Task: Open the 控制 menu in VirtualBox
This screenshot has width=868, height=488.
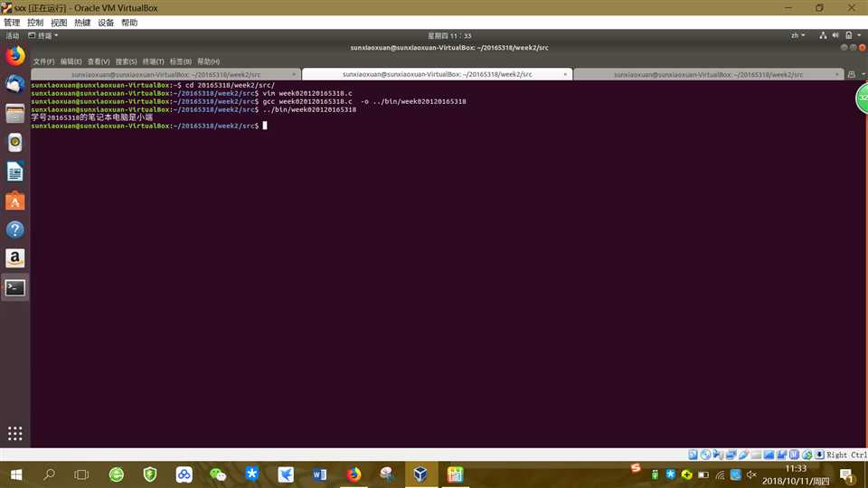Action: pos(35,23)
